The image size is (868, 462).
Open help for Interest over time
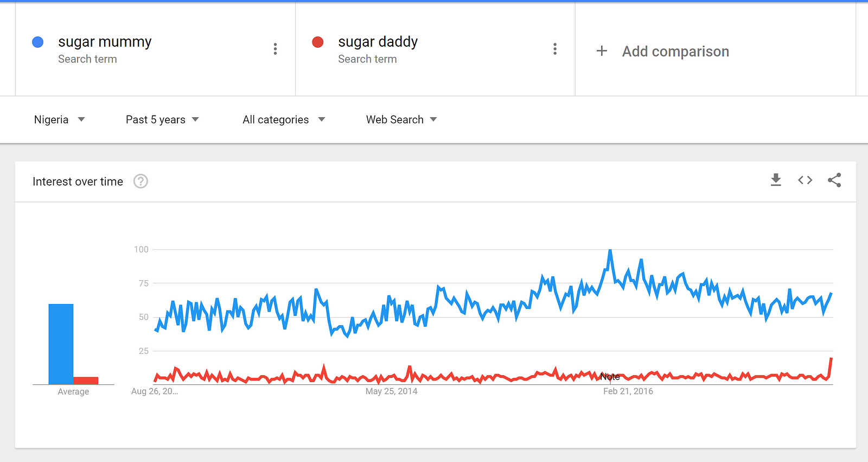pyautogui.click(x=141, y=181)
